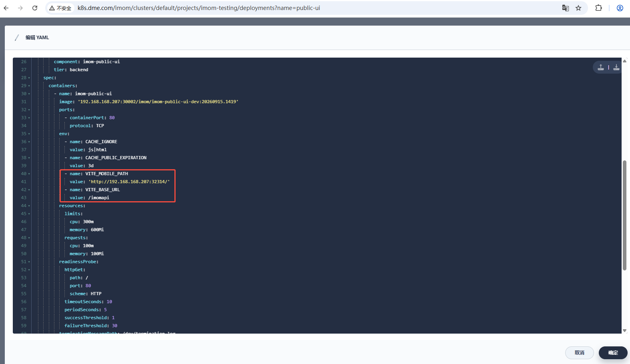The image size is (630, 364).
Task: Click the VITE_MOBILE_PATH name value
Action: click(106, 174)
